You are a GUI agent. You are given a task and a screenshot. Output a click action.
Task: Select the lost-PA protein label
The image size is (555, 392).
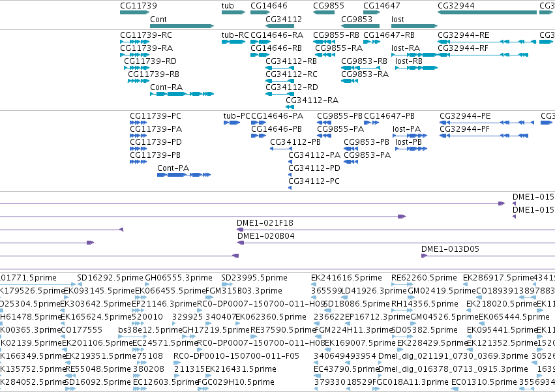[407, 129]
